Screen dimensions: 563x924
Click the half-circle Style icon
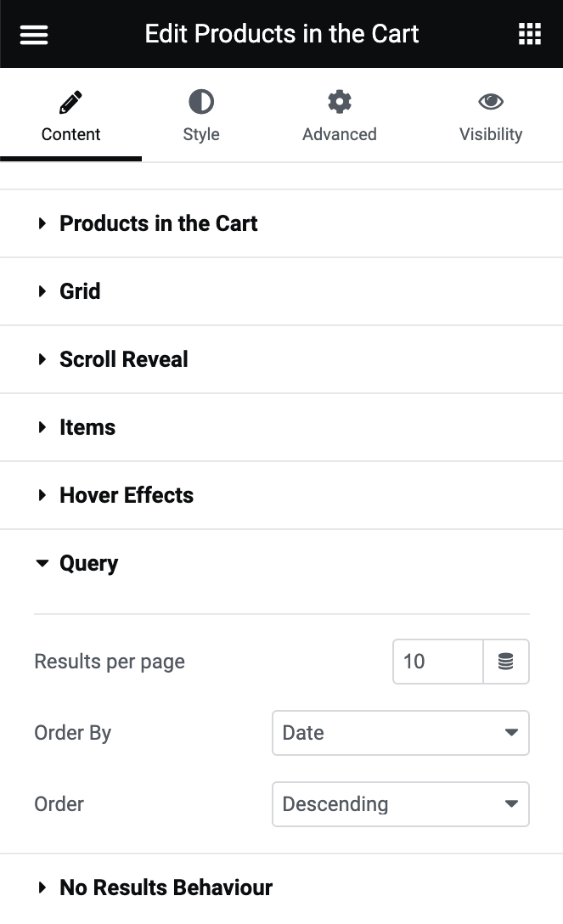[200, 100]
